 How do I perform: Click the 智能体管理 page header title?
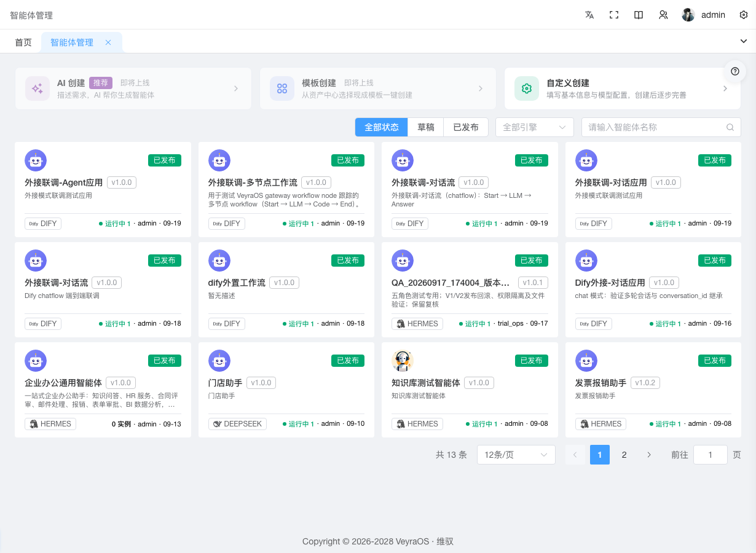[x=31, y=15]
